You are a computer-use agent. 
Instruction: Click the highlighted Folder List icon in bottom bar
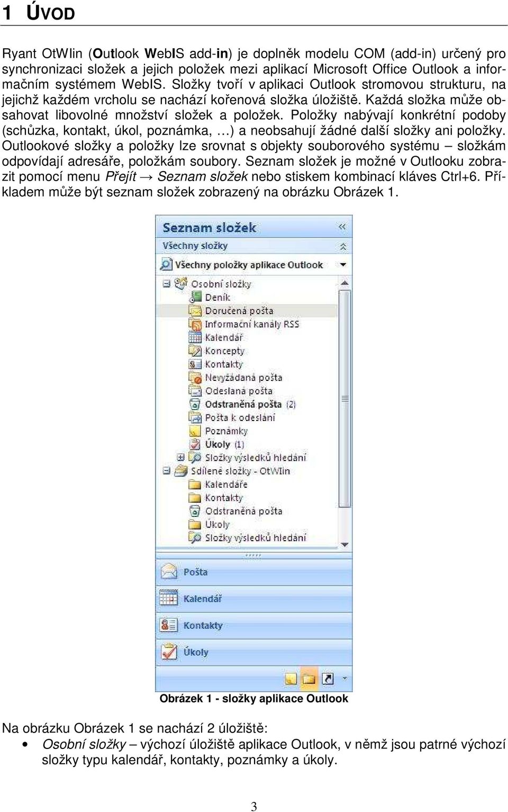pos(309,679)
